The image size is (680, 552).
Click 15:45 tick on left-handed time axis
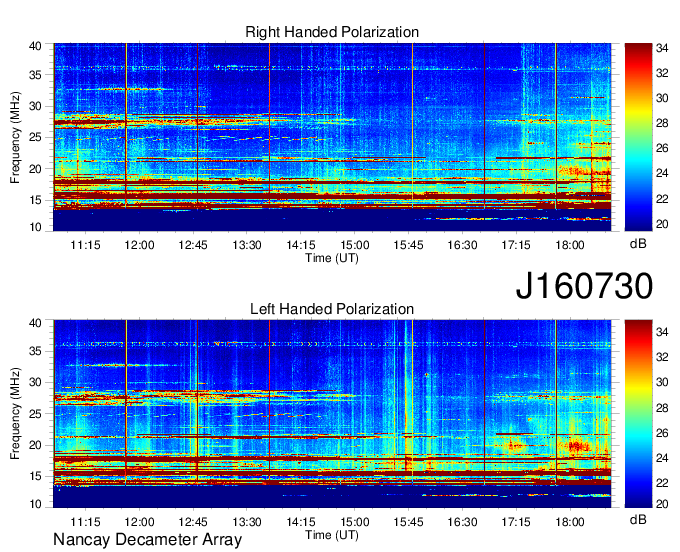(408, 522)
